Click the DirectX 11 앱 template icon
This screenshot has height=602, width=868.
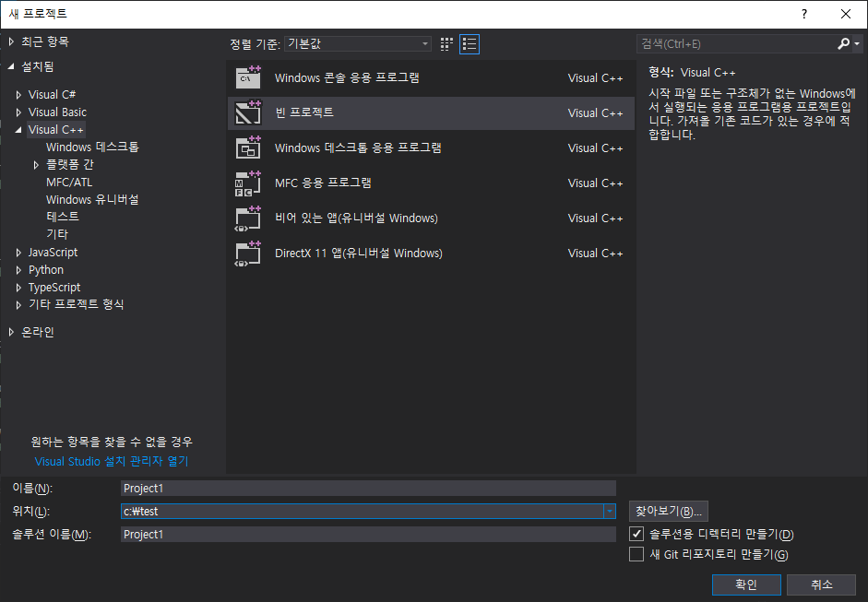pyautogui.click(x=248, y=254)
